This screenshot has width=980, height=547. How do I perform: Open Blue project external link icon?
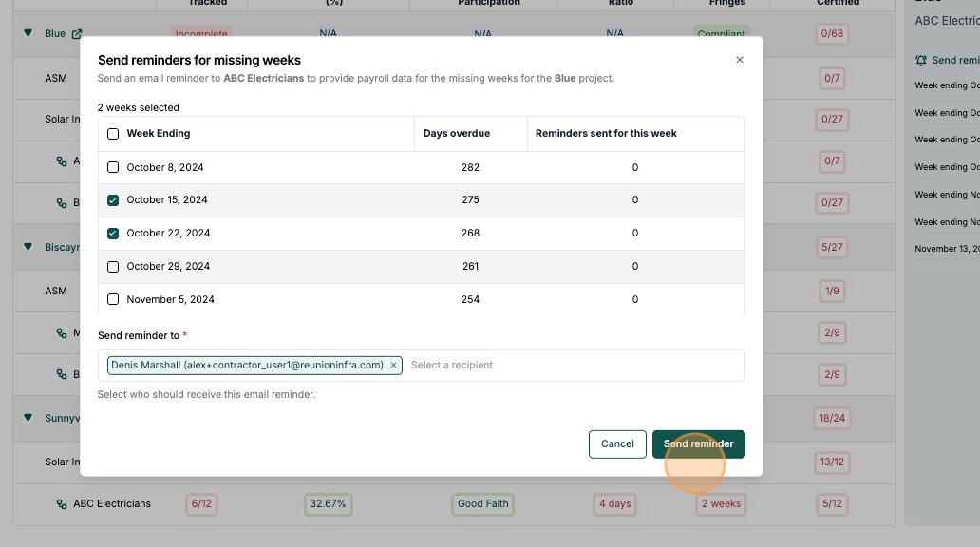click(76, 34)
